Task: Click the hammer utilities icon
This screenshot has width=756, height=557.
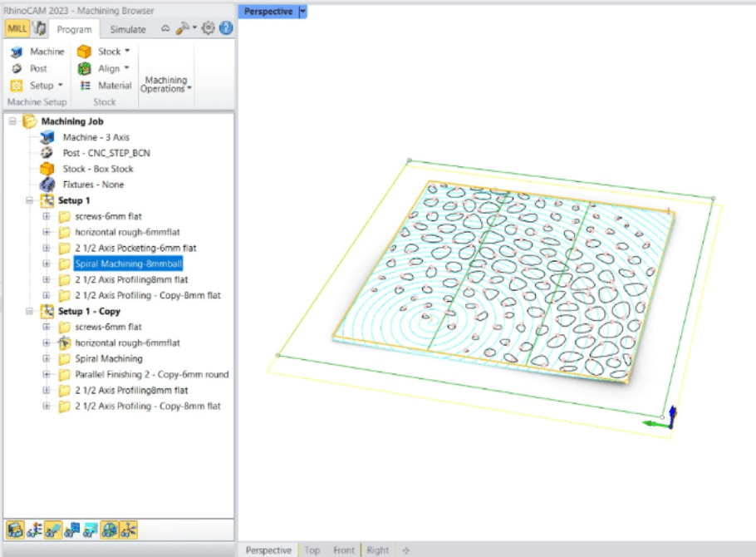Action: pos(184,28)
